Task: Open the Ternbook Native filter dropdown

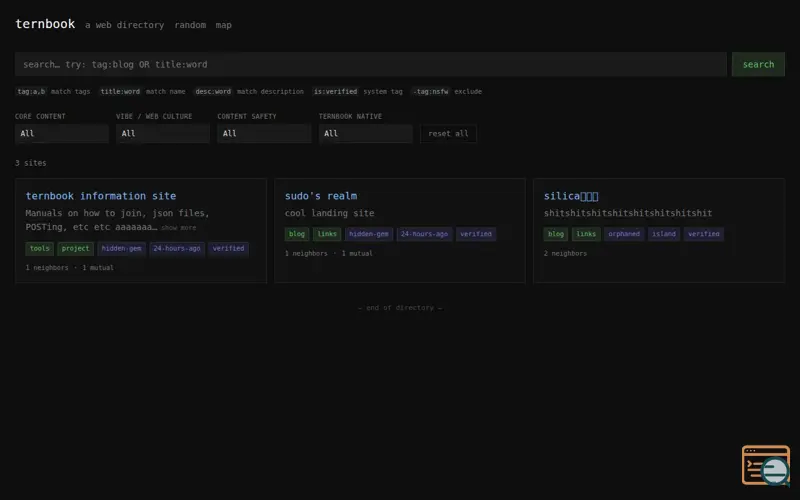Action: pyautogui.click(x=365, y=134)
